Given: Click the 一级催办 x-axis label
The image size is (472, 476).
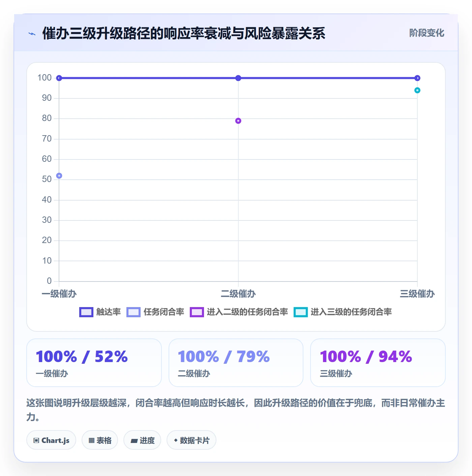Looking at the screenshot, I should click(59, 294).
